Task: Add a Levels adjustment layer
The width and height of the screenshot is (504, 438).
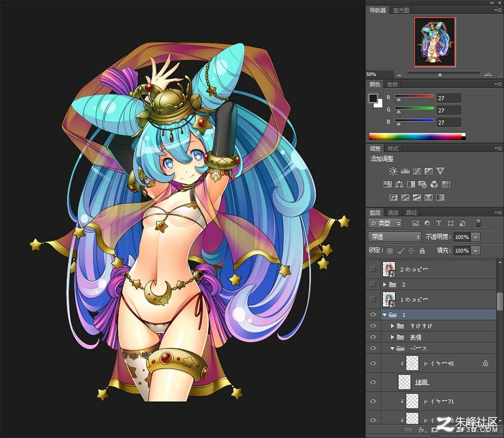Action: click(x=405, y=171)
